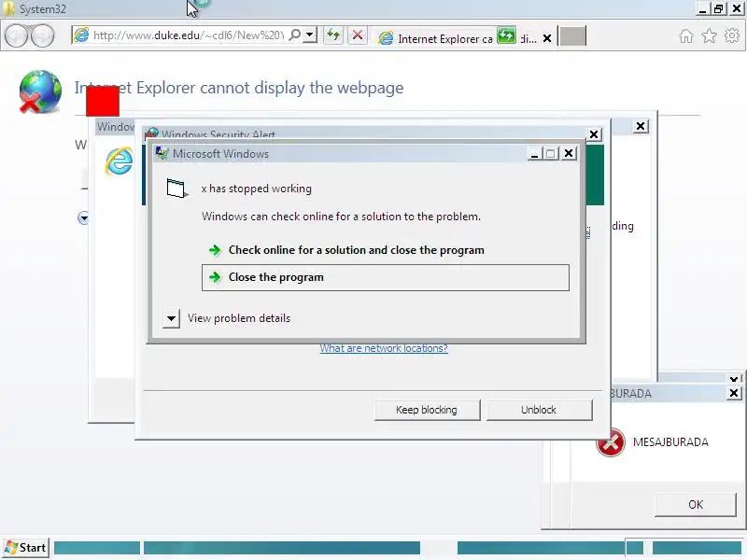Restore down the System32 main window

[x=718, y=8]
